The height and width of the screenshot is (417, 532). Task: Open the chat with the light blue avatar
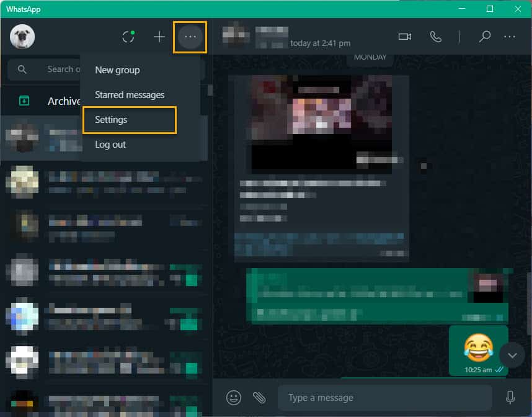(x=104, y=316)
